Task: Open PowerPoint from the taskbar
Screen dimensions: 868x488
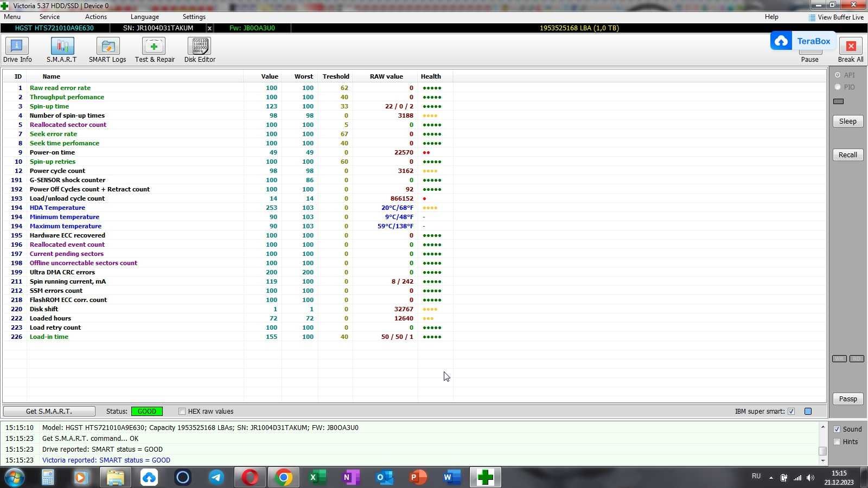Action: point(418,477)
